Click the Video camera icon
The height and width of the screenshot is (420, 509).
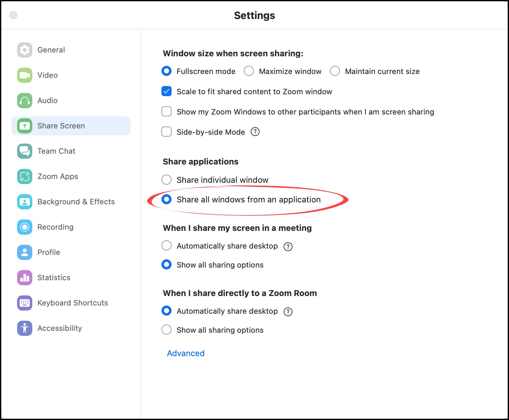point(25,75)
